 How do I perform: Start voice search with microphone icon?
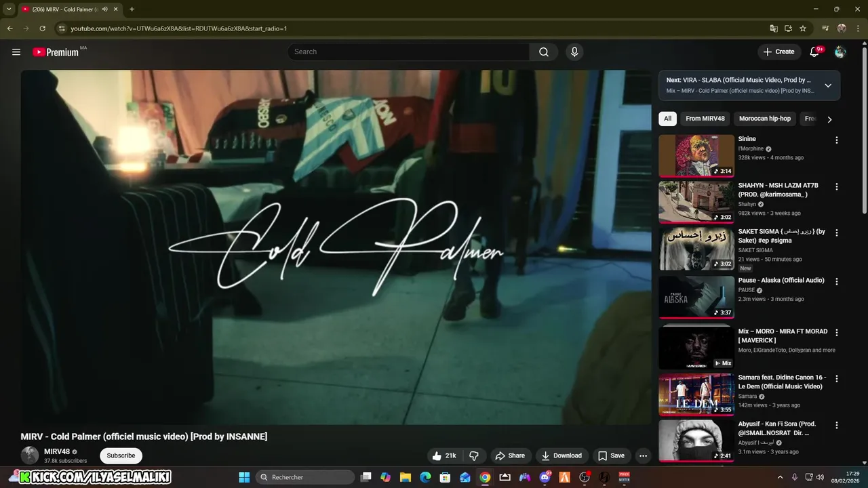point(574,52)
